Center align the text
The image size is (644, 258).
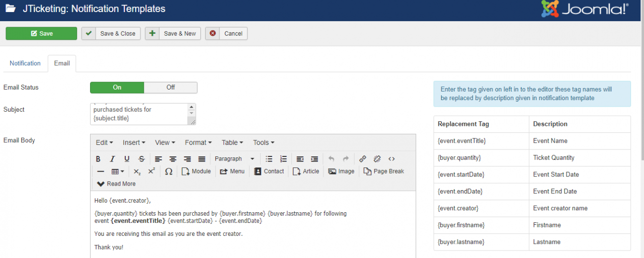coord(173,159)
